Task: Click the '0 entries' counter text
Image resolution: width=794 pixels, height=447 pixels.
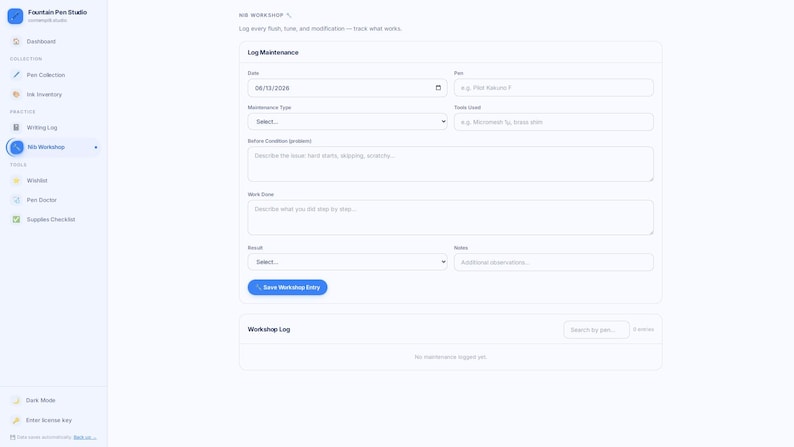Action: [x=643, y=330]
